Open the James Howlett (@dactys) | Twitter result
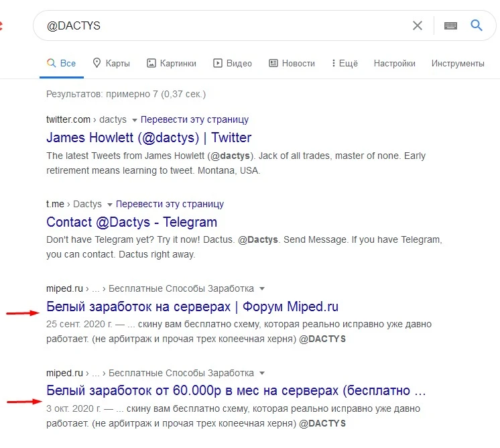This screenshot has width=500, height=448. tap(149, 138)
